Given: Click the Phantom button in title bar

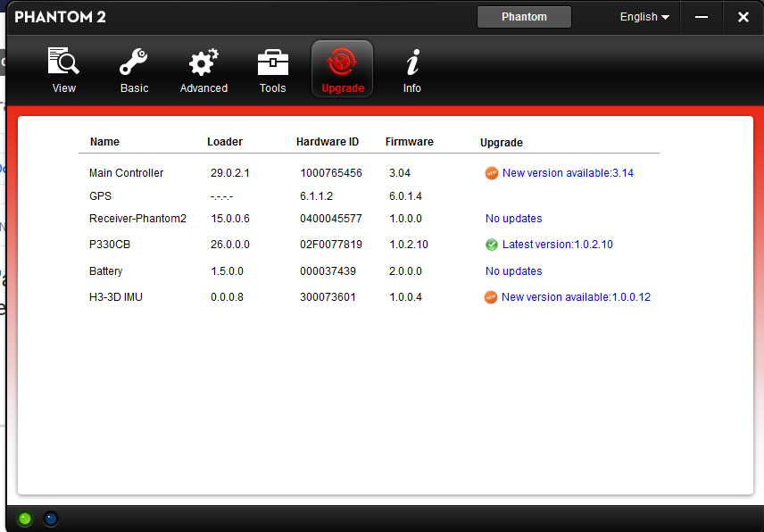Looking at the screenshot, I should tap(524, 17).
